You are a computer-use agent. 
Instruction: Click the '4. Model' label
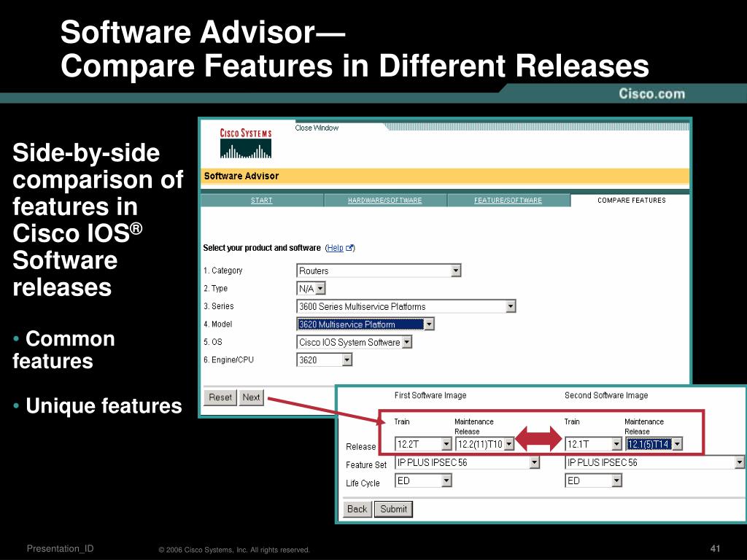(x=217, y=324)
